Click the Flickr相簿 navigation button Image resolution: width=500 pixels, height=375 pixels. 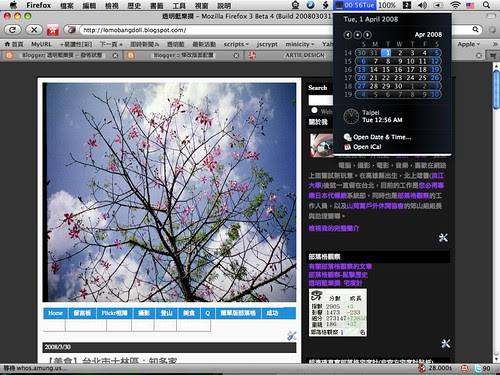[x=114, y=313]
